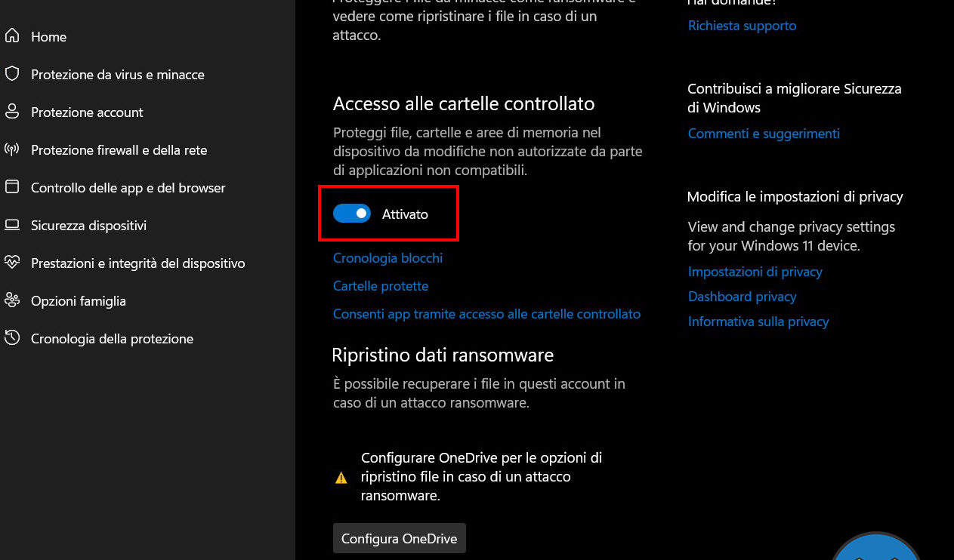Open the Dashboard privacy link

[742, 297]
